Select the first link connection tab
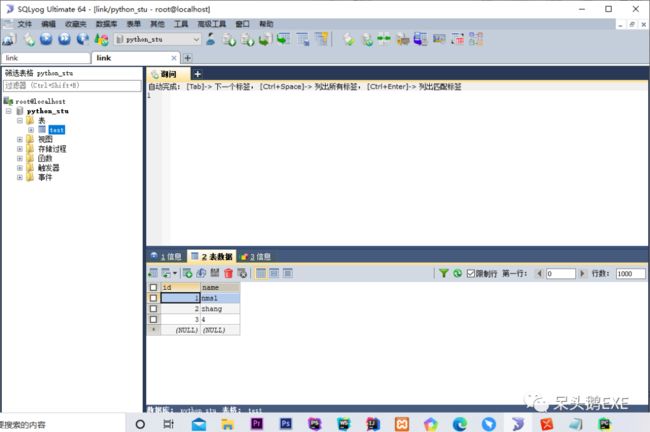 pos(46,58)
